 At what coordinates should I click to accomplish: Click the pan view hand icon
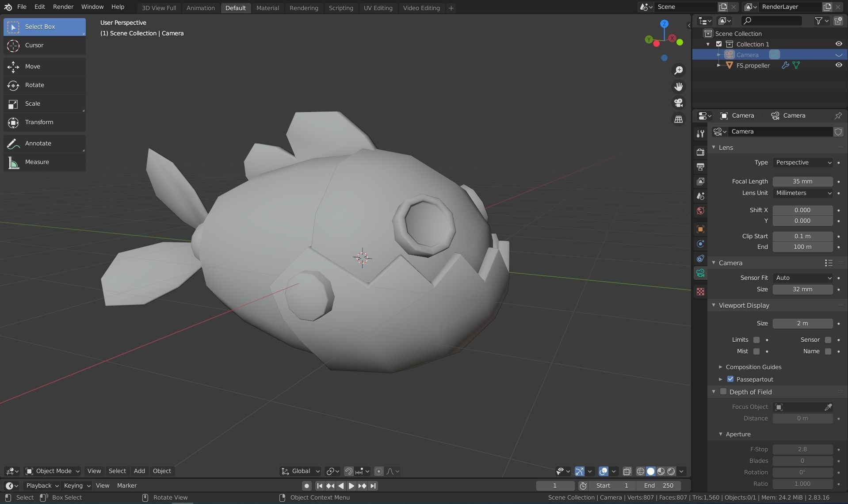tap(678, 87)
